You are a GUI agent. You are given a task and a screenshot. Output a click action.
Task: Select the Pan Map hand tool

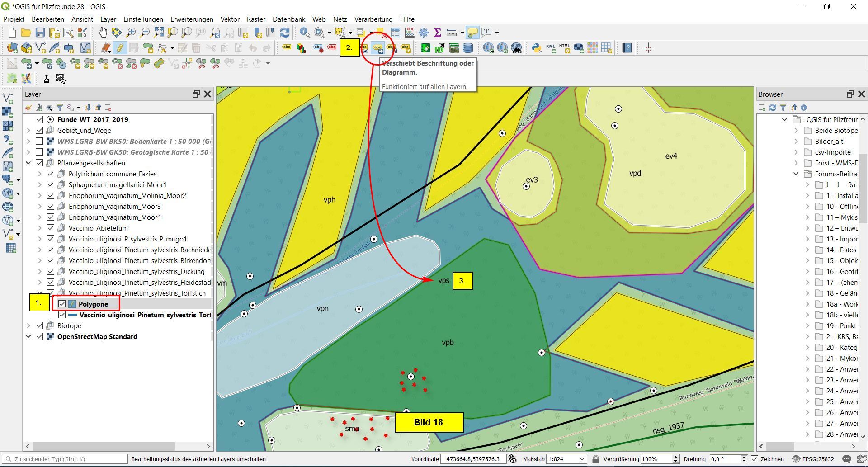pos(103,33)
